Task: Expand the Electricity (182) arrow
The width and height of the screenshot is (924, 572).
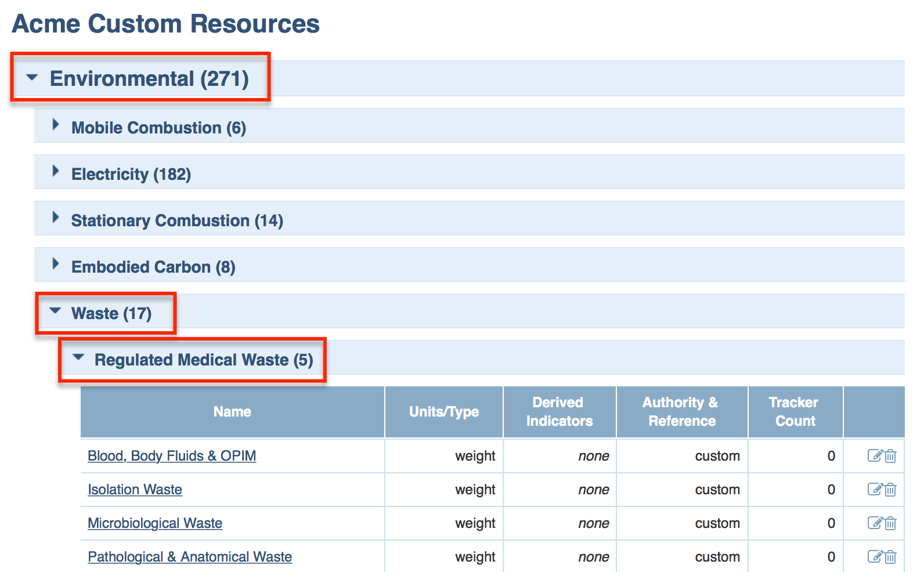Action: click(x=56, y=171)
